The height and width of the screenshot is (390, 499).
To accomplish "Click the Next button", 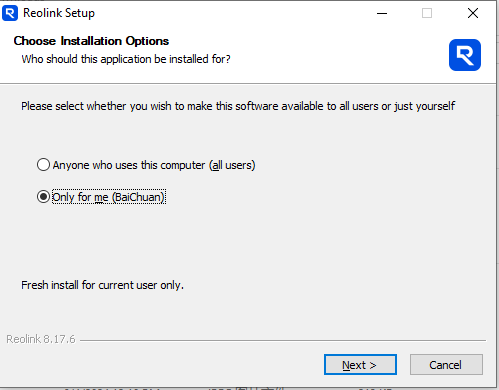I will [360, 365].
